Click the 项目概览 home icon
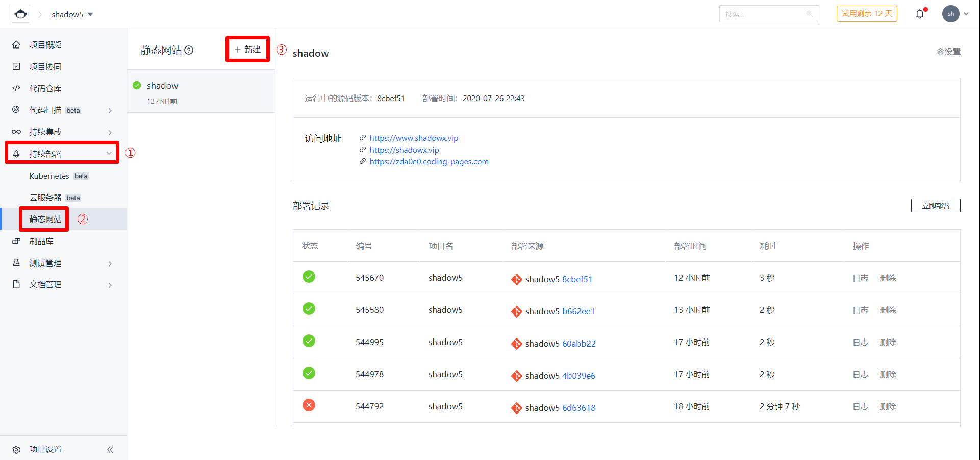 coord(16,44)
